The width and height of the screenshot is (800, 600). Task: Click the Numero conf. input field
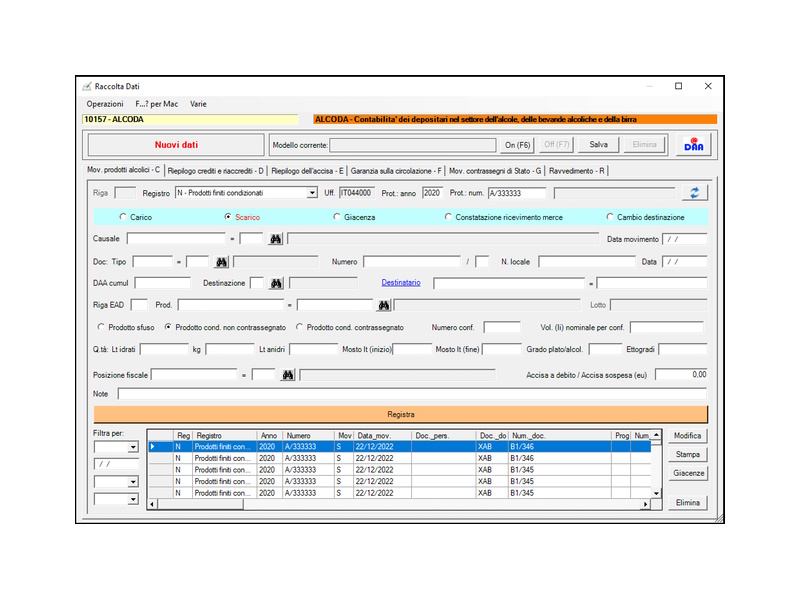(502, 327)
